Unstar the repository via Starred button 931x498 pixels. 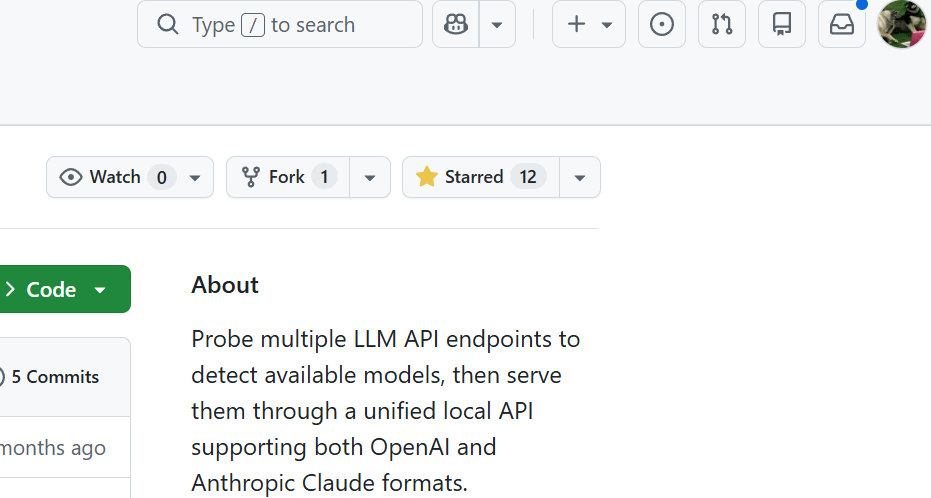tap(481, 177)
